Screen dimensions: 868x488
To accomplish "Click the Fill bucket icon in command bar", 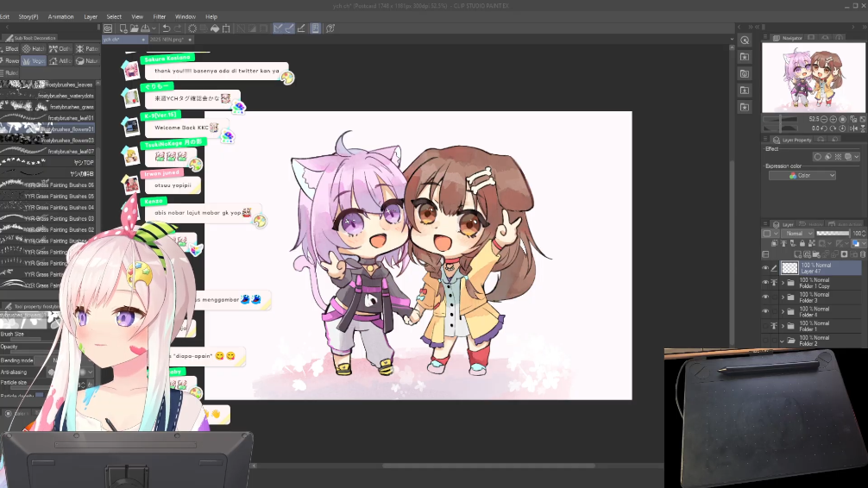I will 215,28.
